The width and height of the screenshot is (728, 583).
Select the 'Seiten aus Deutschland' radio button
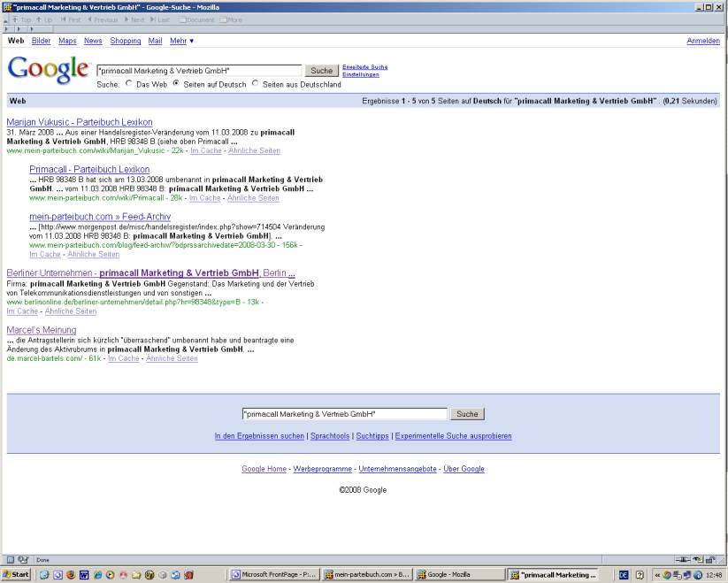(255, 83)
